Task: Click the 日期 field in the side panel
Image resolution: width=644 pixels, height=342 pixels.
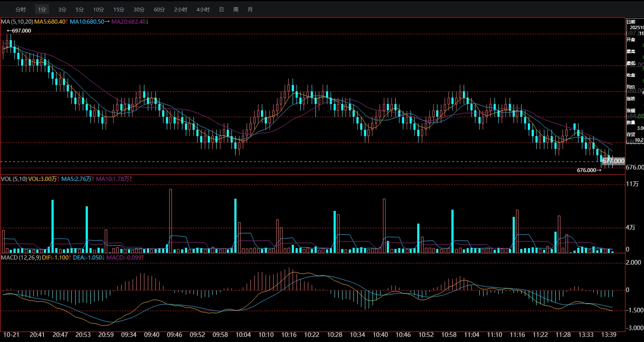Action: point(630,22)
